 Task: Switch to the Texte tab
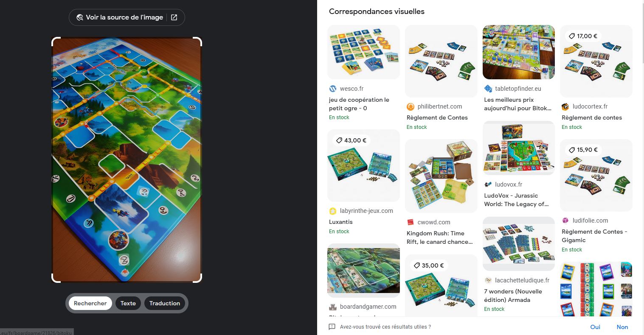click(x=128, y=303)
